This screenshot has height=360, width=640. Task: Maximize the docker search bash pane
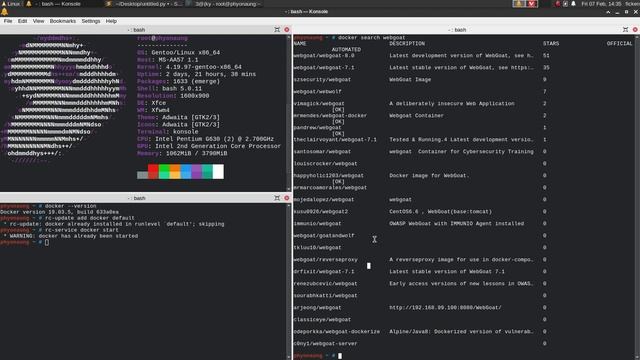(625, 29)
